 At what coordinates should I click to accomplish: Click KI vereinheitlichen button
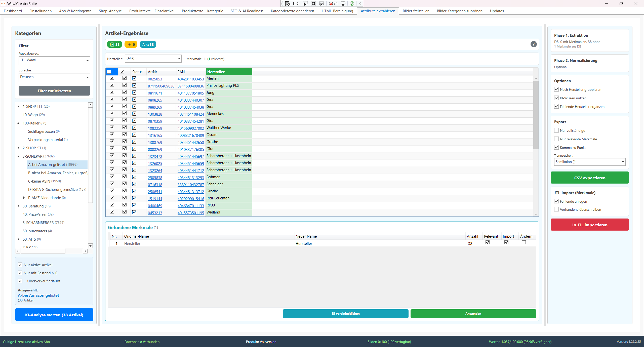pos(346,314)
